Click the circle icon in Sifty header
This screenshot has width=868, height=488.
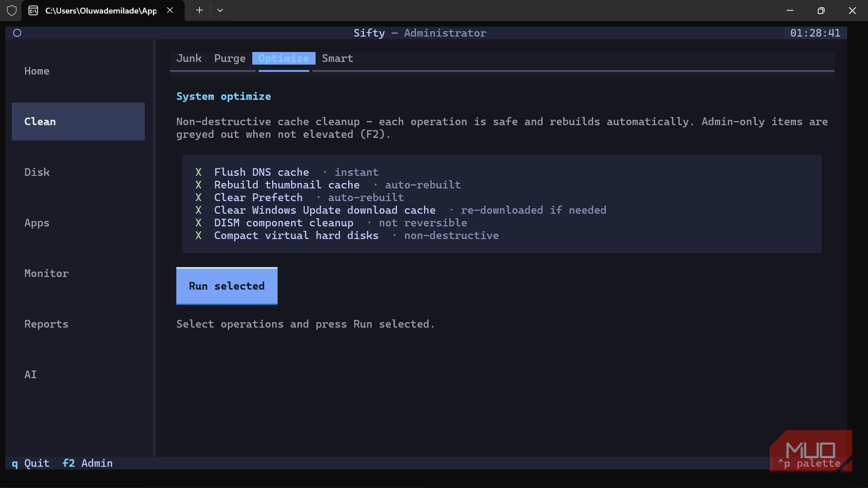(17, 33)
